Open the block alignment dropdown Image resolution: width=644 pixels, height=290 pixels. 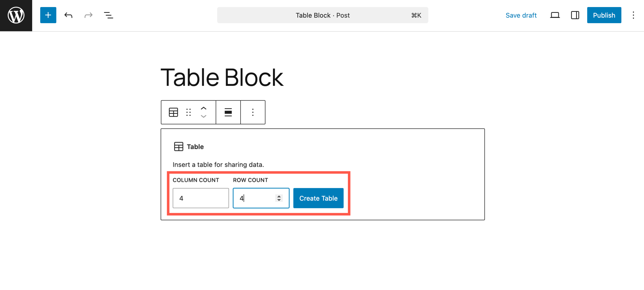click(228, 112)
